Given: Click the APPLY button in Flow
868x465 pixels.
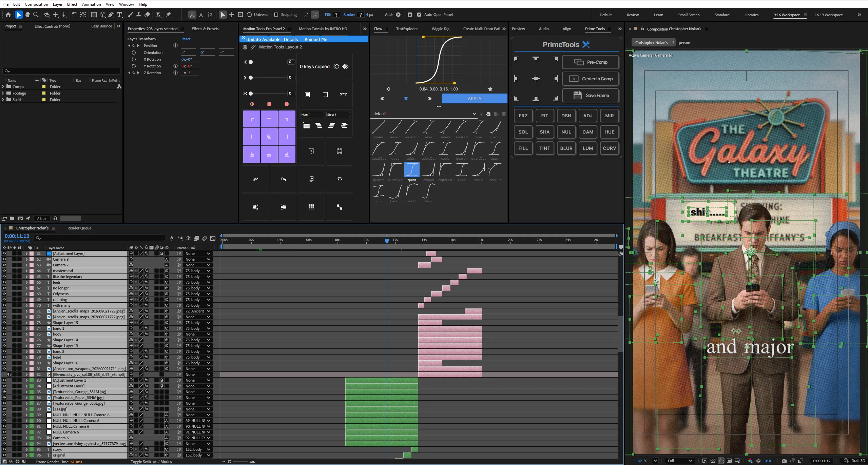Looking at the screenshot, I should coord(474,99).
